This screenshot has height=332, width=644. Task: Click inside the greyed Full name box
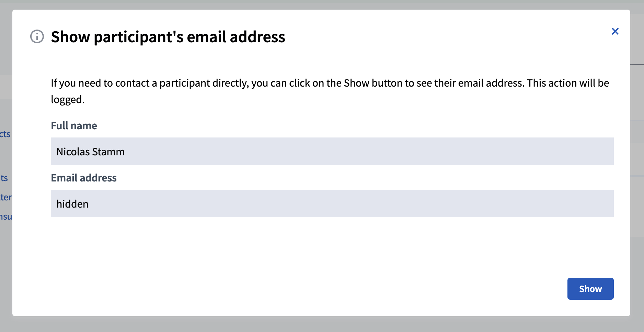click(206, 152)
